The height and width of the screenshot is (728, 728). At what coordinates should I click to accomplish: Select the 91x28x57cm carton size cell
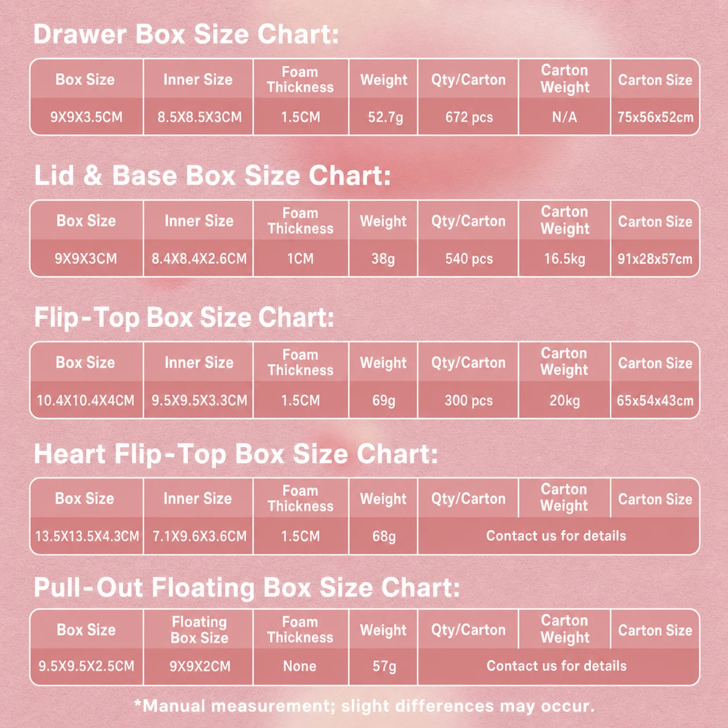655,258
